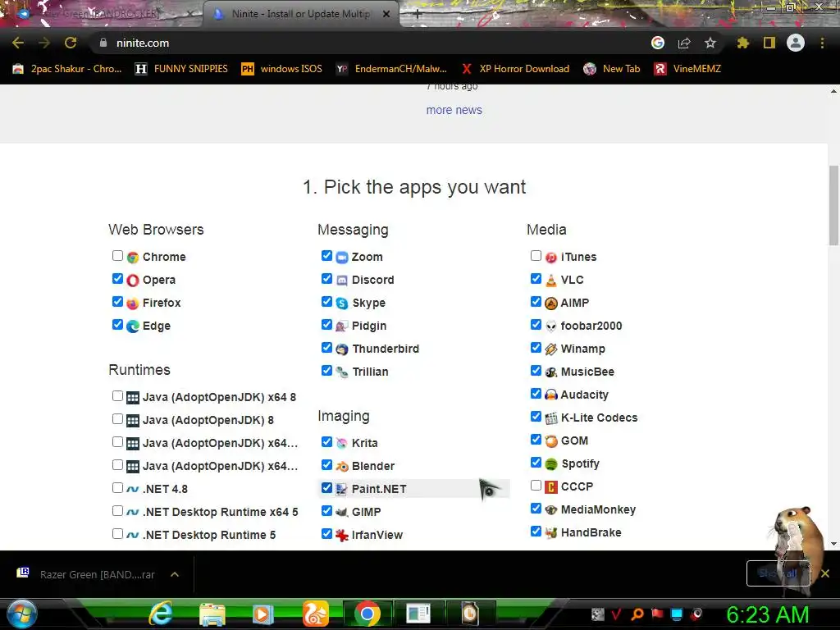
Task: Open a new browser tab with plus button
Action: coord(418,14)
